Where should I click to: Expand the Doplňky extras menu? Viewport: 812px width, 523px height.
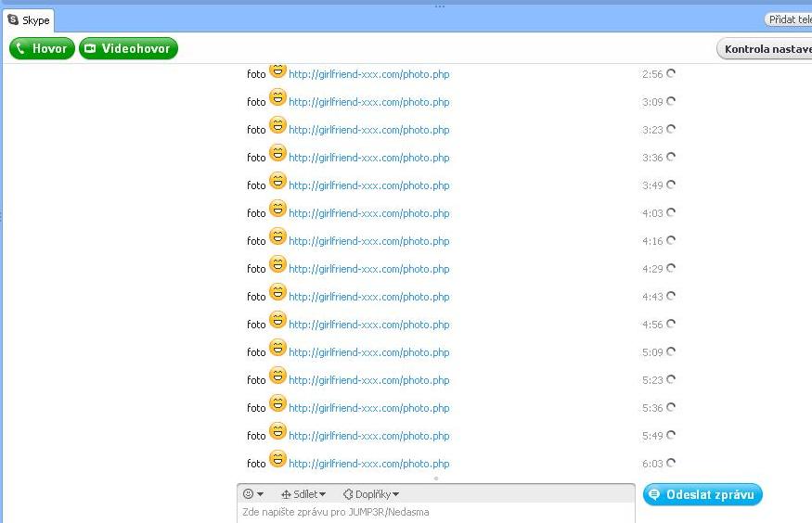click(x=371, y=494)
